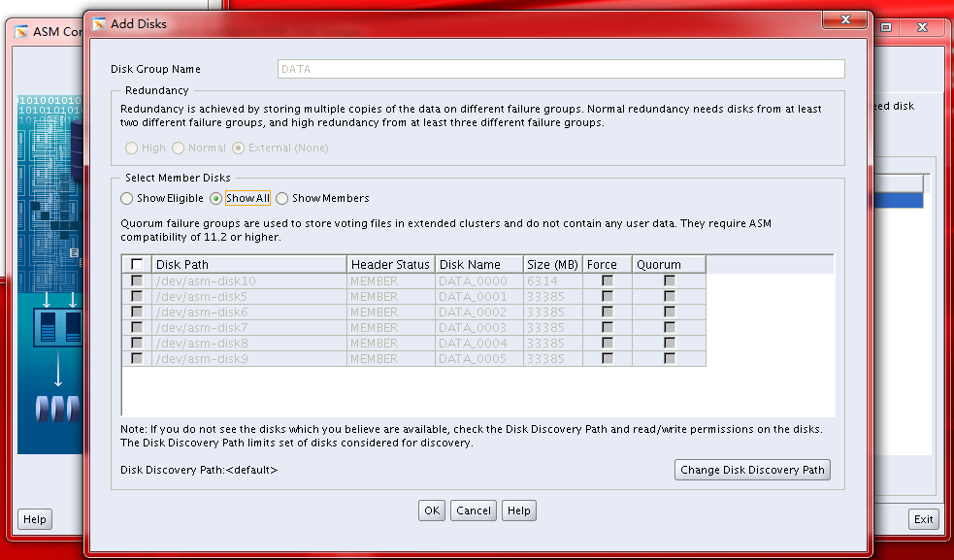Image resolution: width=954 pixels, height=560 pixels.
Task: Click the Cancel button
Action: (x=474, y=511)
